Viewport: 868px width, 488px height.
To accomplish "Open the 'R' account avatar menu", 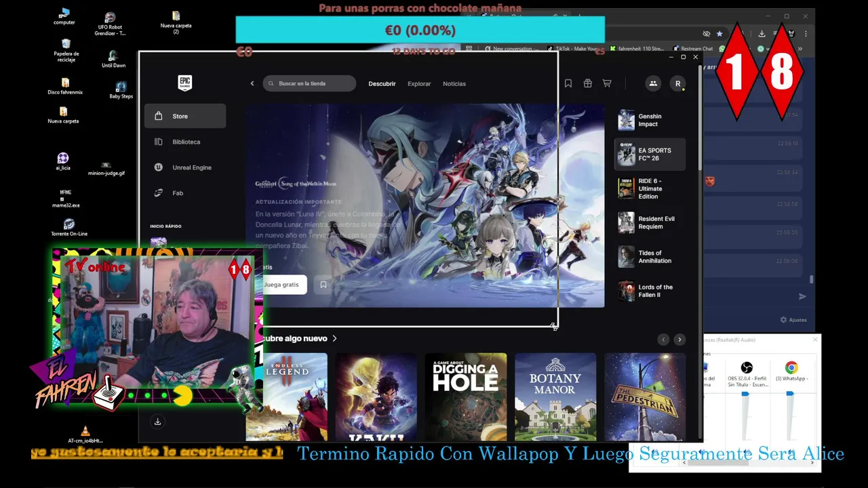I will tap(677, 83).
